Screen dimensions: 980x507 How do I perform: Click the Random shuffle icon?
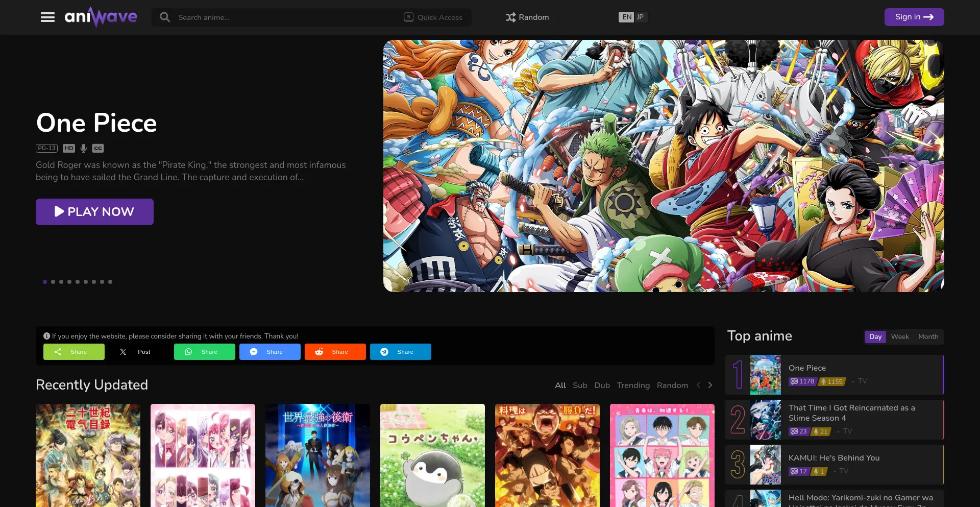[510, 17]
